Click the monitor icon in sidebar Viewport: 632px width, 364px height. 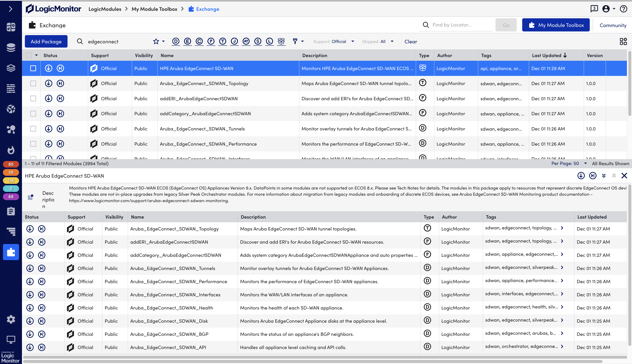click(x=11, y=339)
